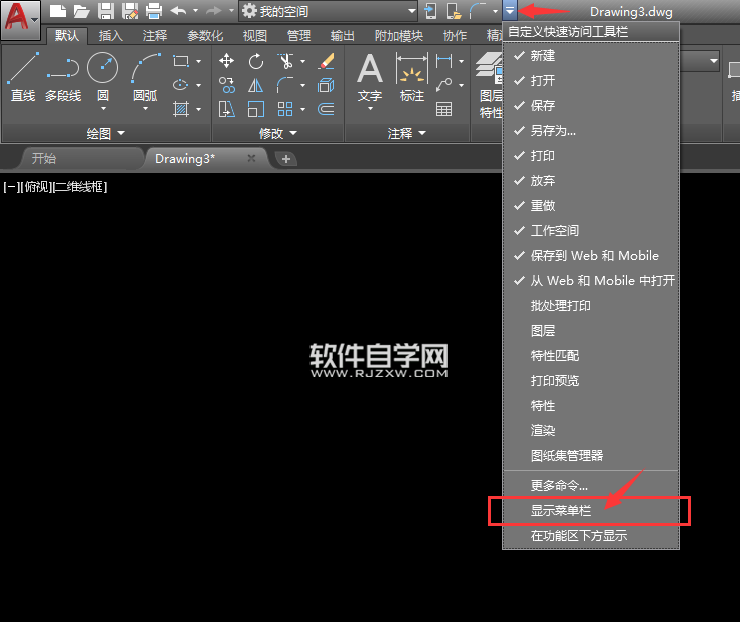Select the Hatch tool icon

[181, 109]
